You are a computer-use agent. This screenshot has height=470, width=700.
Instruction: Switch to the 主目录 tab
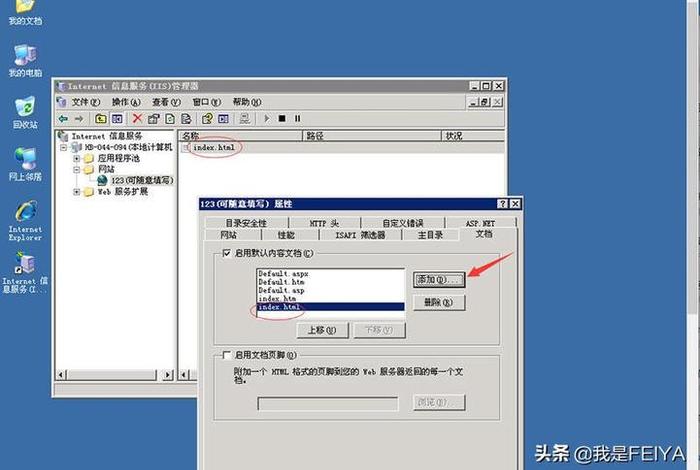(x=430, y=235)
